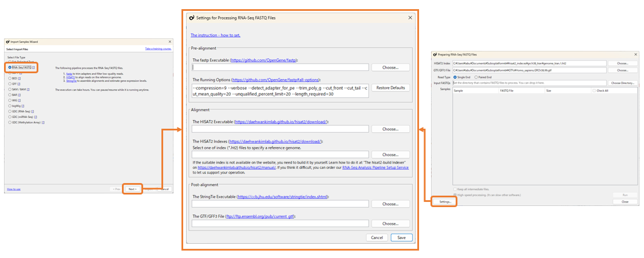Image resolution: width=644 pixels, height=258 pixels.
Task: Choose the GFF file type option
Action: click(x=10, y=84)
